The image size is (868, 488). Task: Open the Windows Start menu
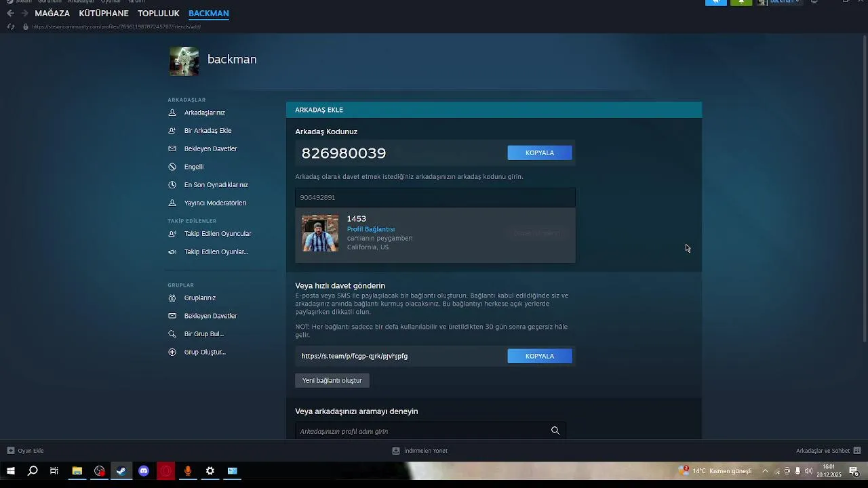pos(11,471)
